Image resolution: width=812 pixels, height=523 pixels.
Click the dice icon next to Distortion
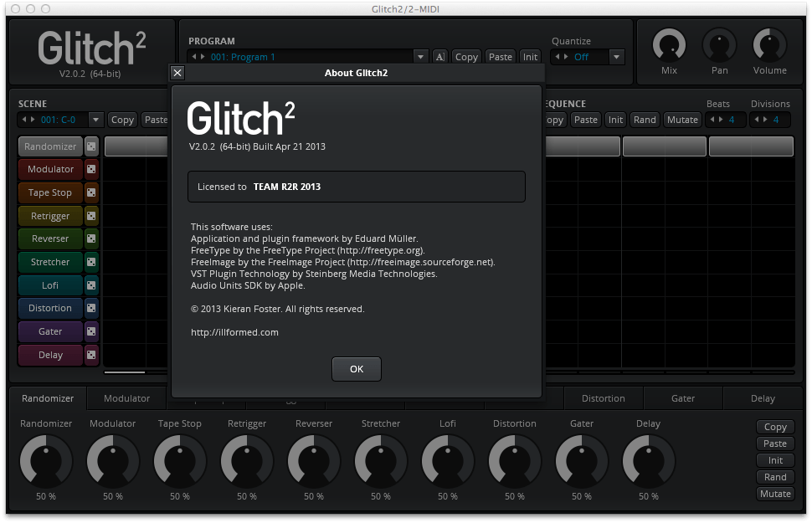click(91, 308)
